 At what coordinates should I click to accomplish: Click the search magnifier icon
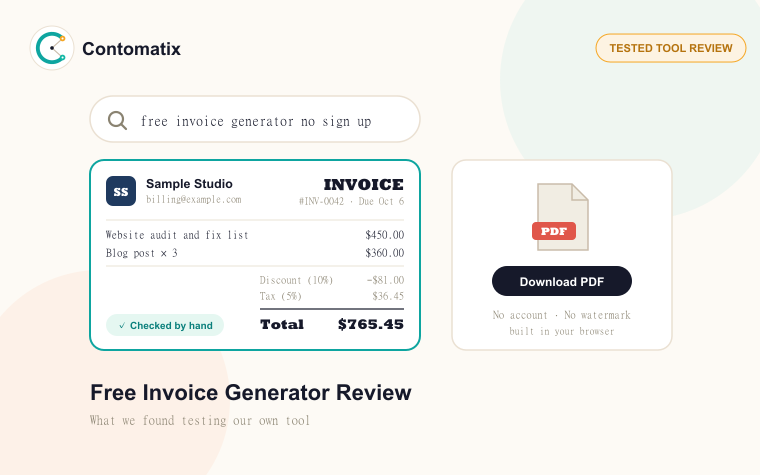coord(117,120)
